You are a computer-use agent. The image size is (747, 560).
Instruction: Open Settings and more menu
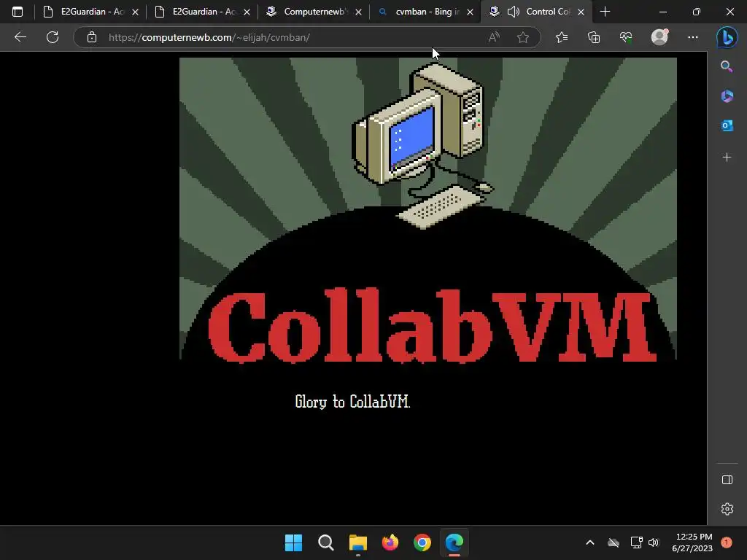click(693, 37)
